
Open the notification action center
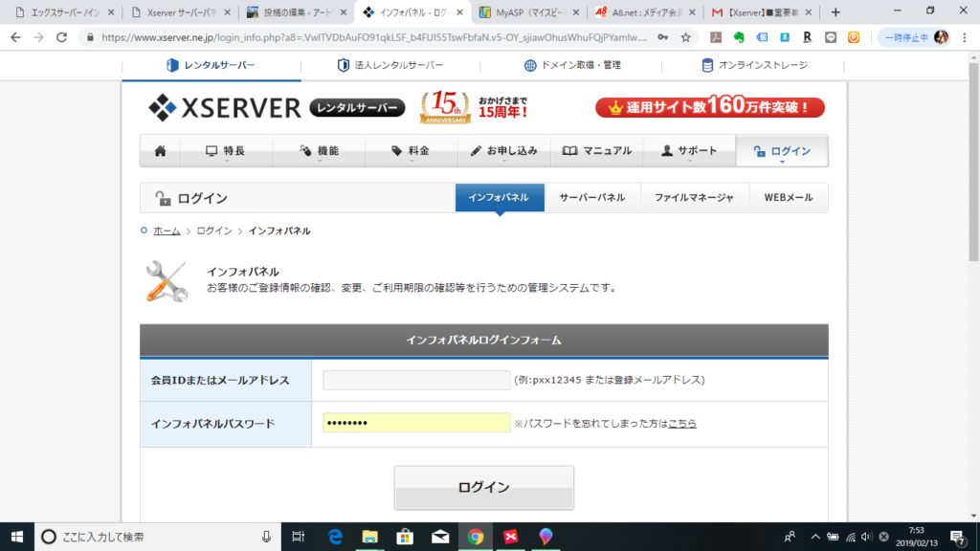(957, 537)
